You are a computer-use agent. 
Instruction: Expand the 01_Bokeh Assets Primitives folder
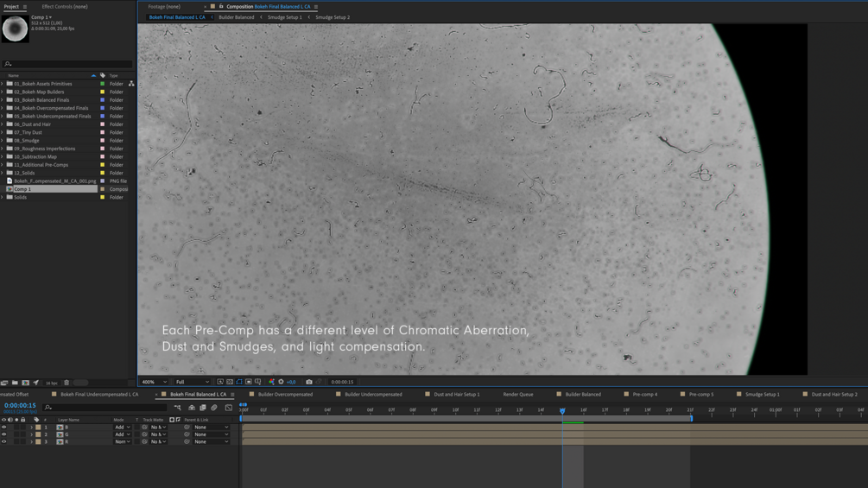pos(3,84)
